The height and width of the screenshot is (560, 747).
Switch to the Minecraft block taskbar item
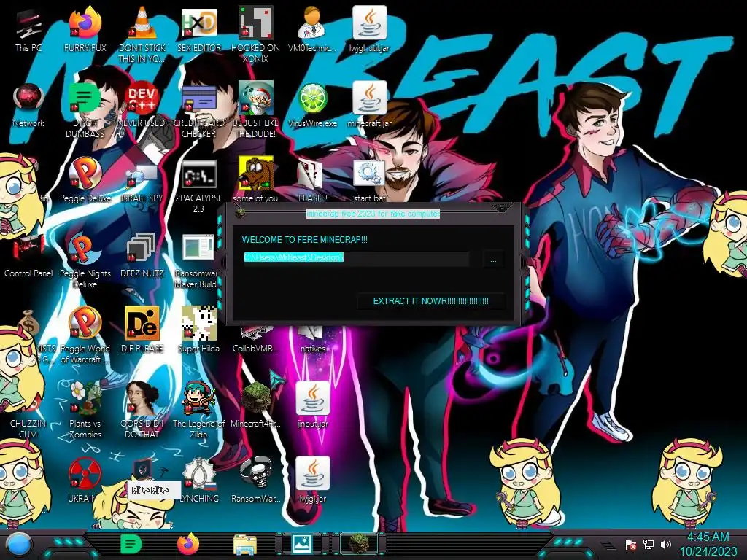coord(359,544)
